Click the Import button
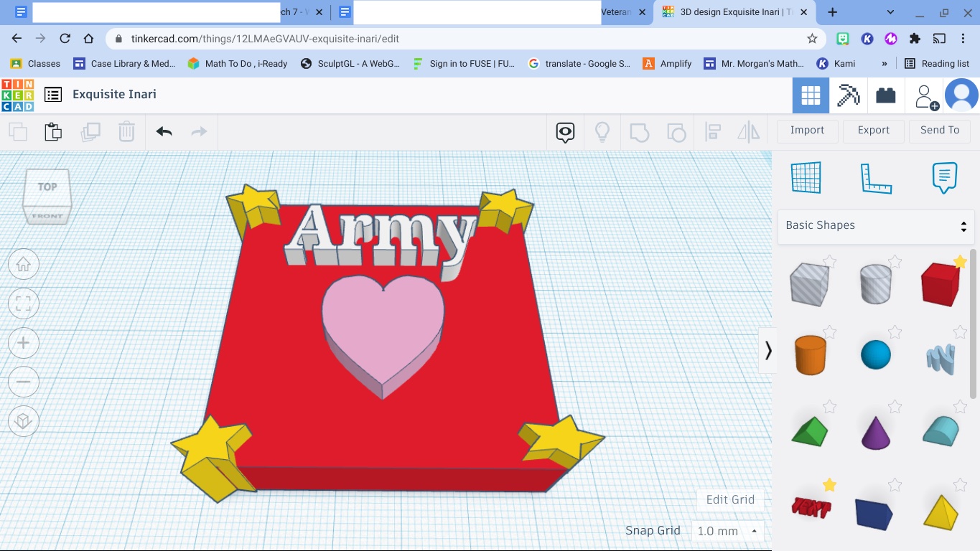This screenshot has height=551, width=980. tap(807, 131)
